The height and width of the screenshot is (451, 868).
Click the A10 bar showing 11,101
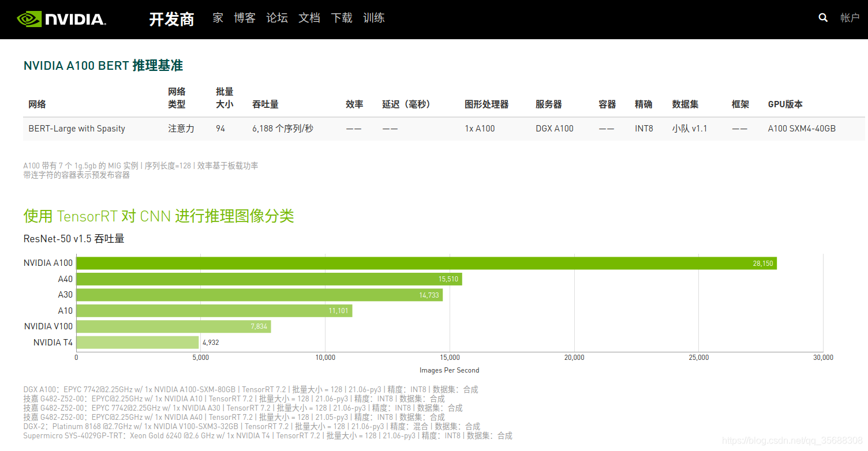point(215,311)
